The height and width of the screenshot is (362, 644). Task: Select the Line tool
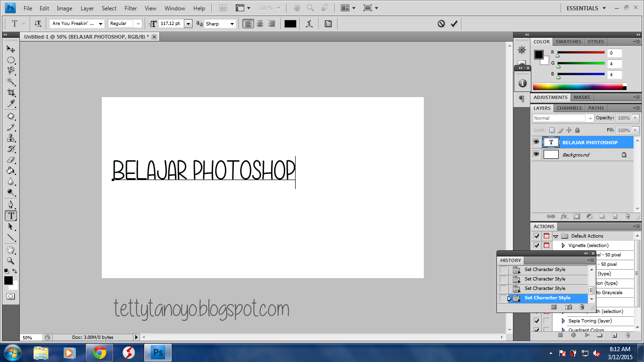(x=10, y=238)
